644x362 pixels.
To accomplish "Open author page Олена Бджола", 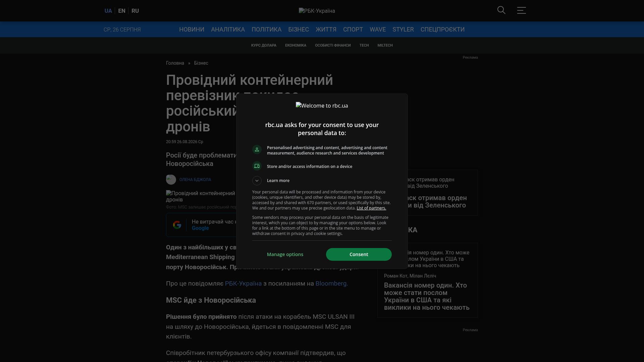I will pos(195,180).
